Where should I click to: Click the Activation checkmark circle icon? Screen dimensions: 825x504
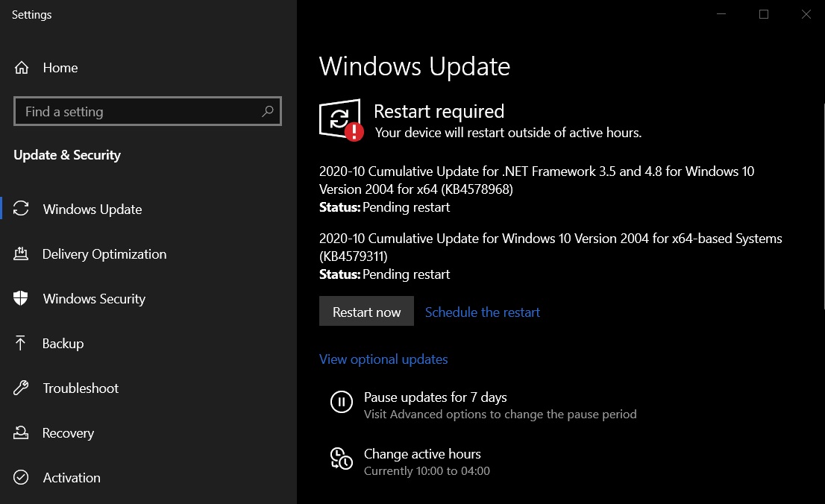(21, 477)
